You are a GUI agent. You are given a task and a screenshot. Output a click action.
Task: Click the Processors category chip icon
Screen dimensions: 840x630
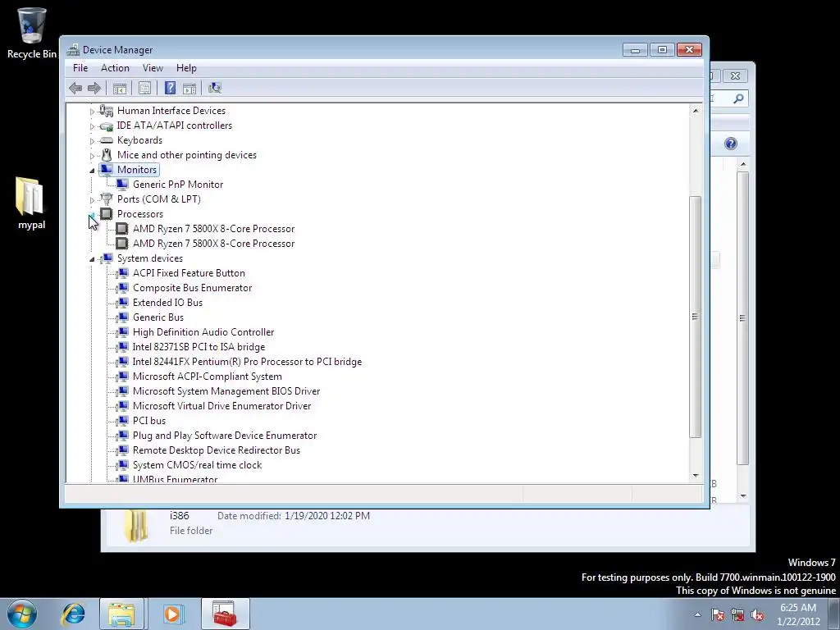click(x=107, y=214)
